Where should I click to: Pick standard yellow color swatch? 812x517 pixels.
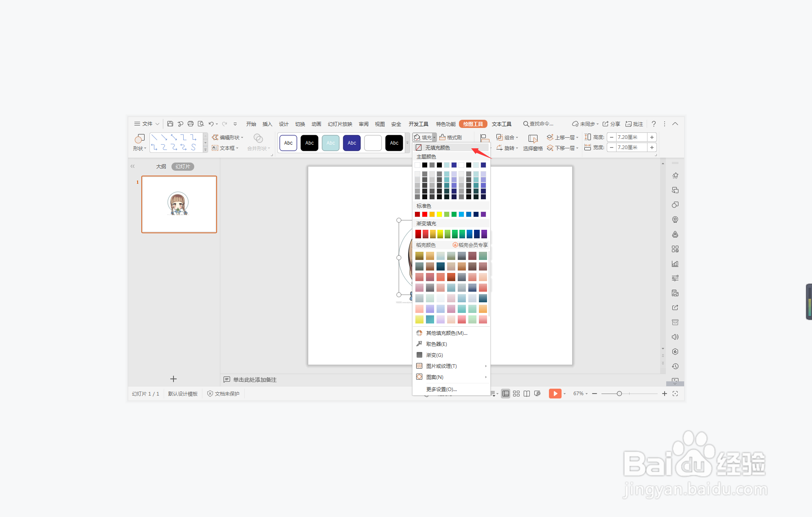[439, 214]
